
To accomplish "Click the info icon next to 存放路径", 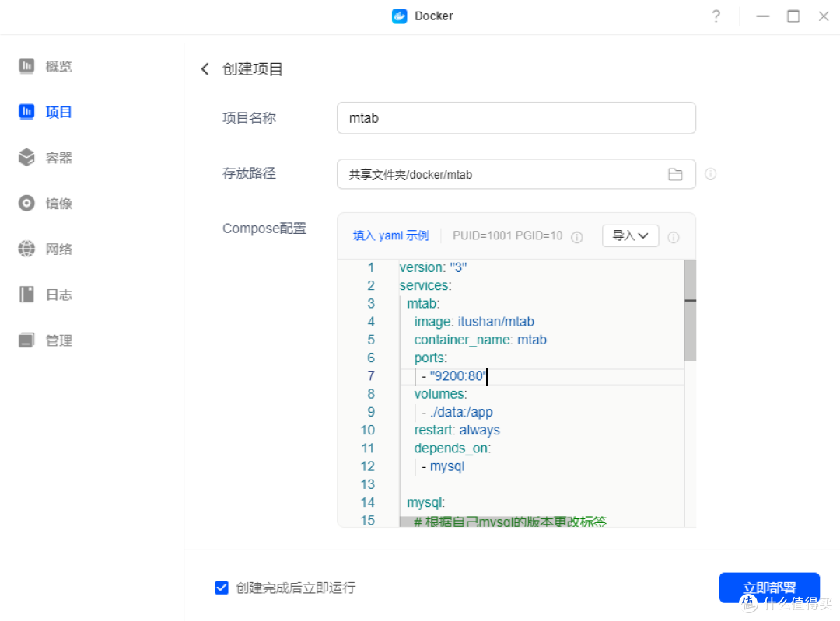I will (x=710, y=174).
